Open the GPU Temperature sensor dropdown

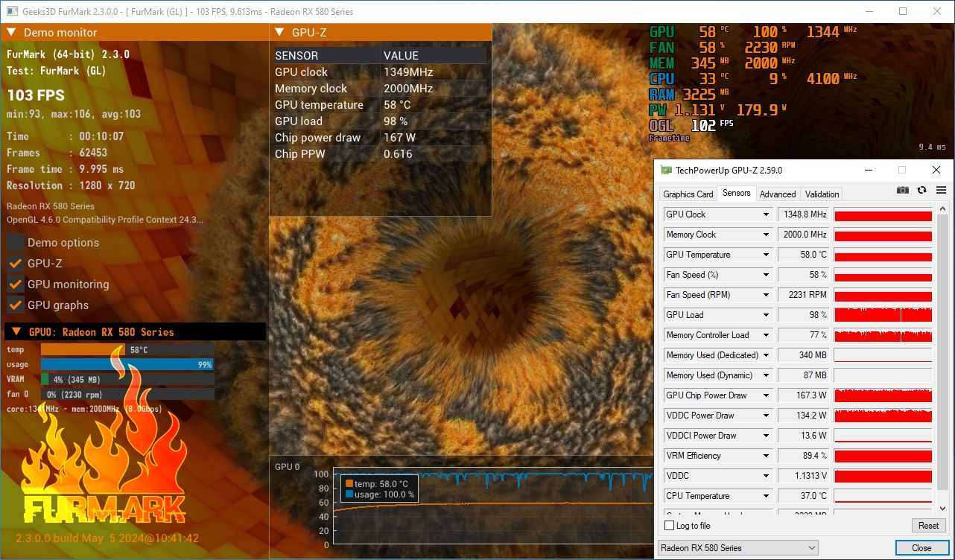[x=766, y=255]
